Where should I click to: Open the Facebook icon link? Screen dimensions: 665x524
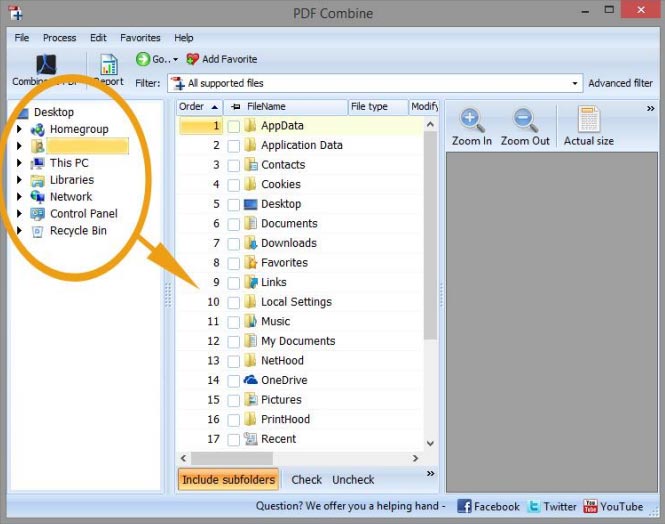pyautogui.click(x=464, y=506)
